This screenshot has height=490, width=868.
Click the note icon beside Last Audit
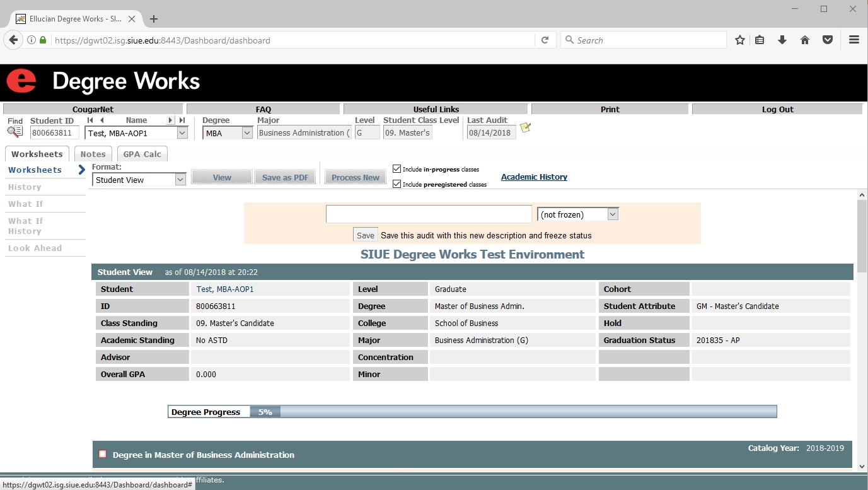525,128
